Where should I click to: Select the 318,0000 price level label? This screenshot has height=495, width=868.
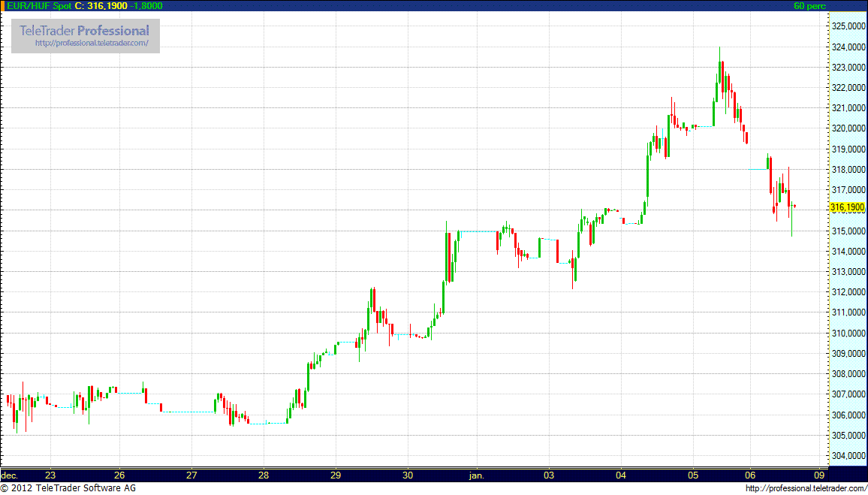point(848,170)
